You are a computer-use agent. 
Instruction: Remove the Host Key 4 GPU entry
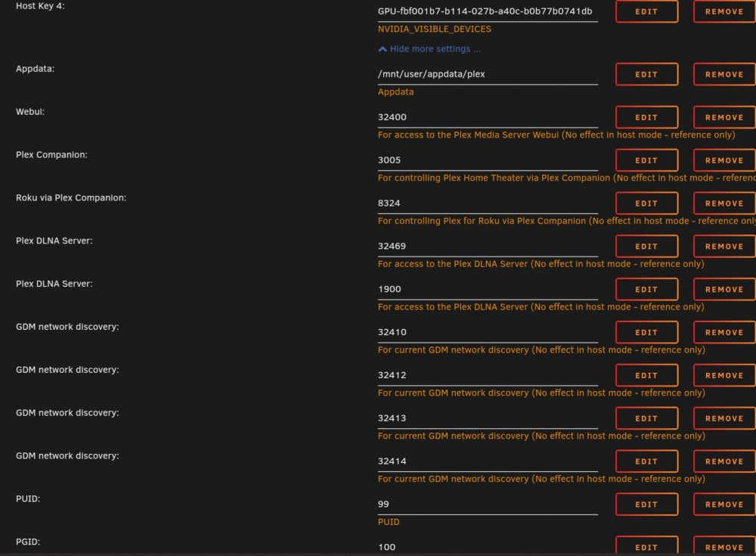[x=724, y=11]
